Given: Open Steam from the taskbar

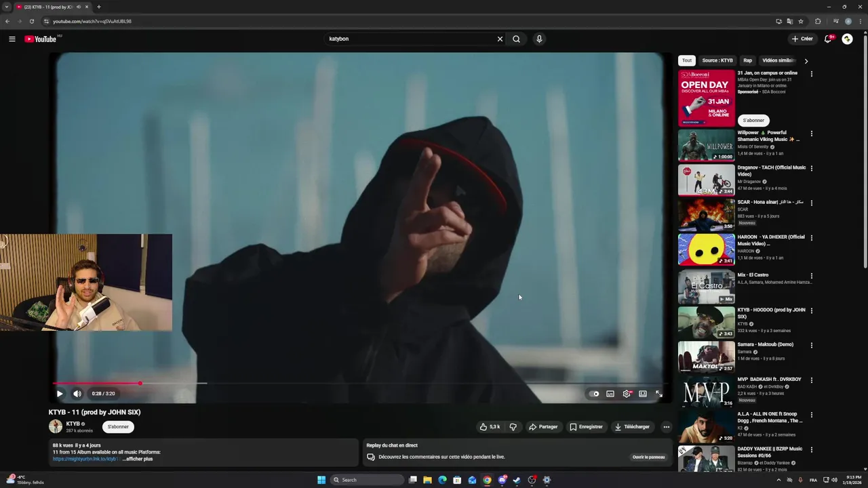Looking at the screenshot, I should tap(517, 480).
